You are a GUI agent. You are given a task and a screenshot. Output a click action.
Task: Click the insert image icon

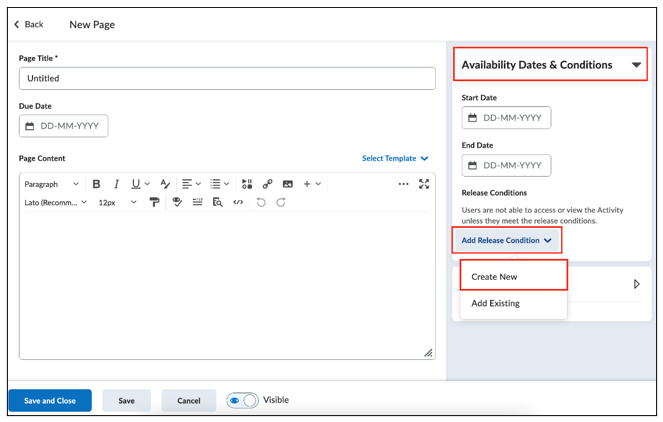coord(288,184)
